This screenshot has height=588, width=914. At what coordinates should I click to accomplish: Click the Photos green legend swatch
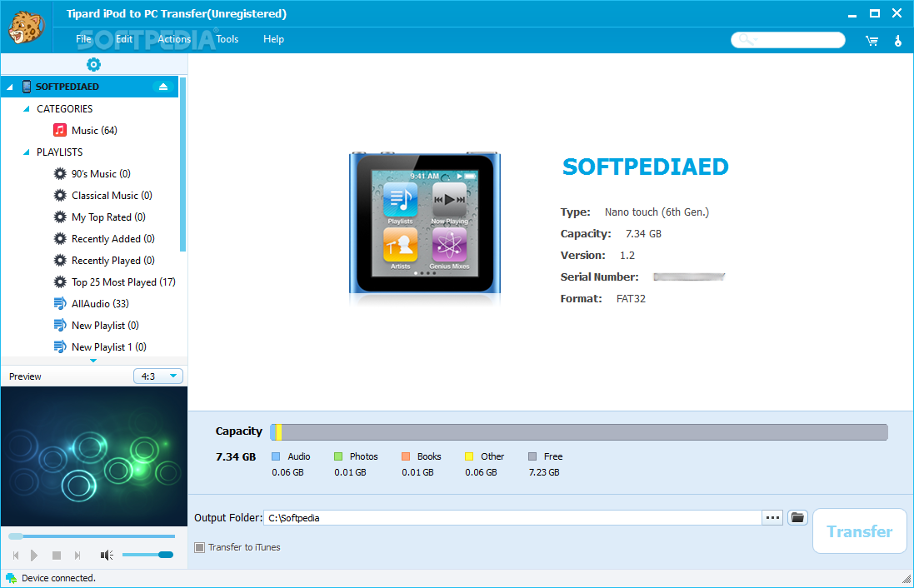(338, 456)
